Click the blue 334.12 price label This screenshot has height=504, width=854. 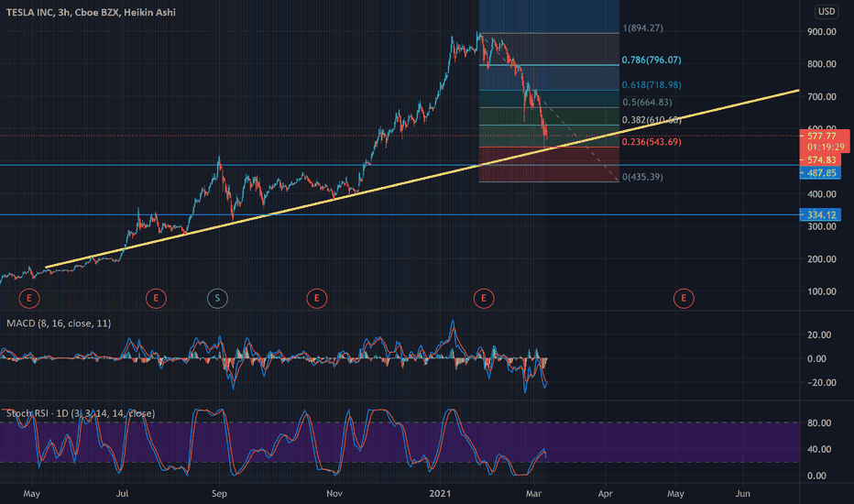(x=821, y=214)
